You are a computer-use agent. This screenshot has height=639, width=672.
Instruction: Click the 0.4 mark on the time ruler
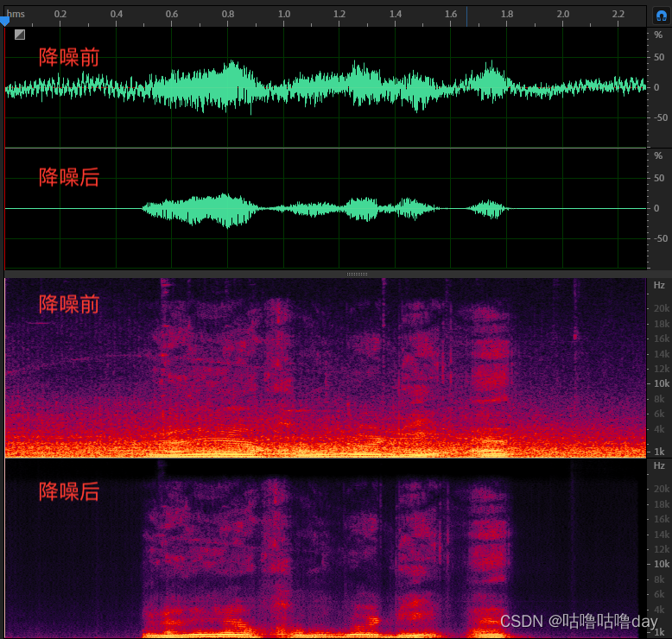[x=116, y=14]
